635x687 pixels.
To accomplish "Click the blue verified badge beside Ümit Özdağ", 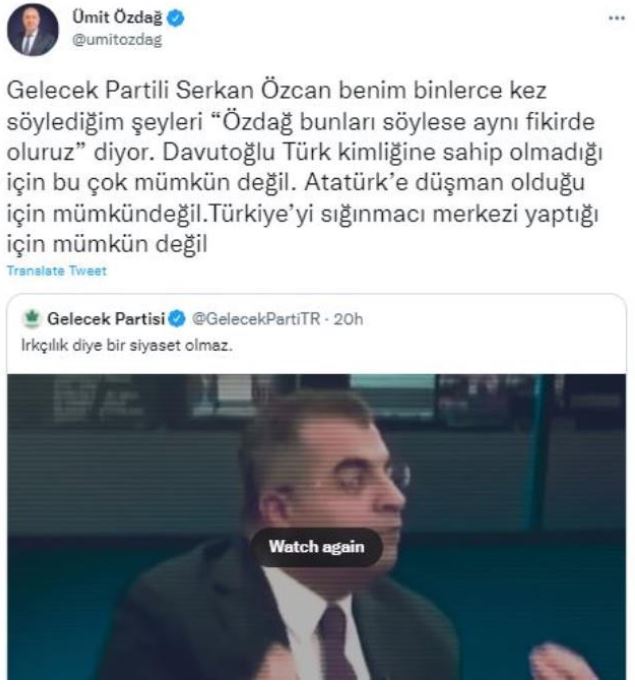I will [176, 19].
